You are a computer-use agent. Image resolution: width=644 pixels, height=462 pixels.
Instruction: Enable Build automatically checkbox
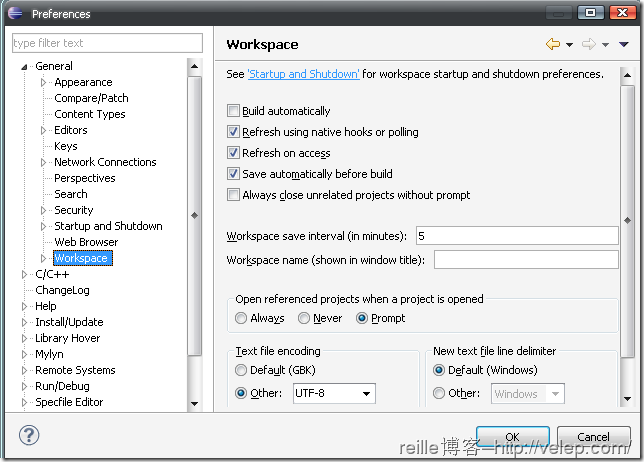pos(234,111)
